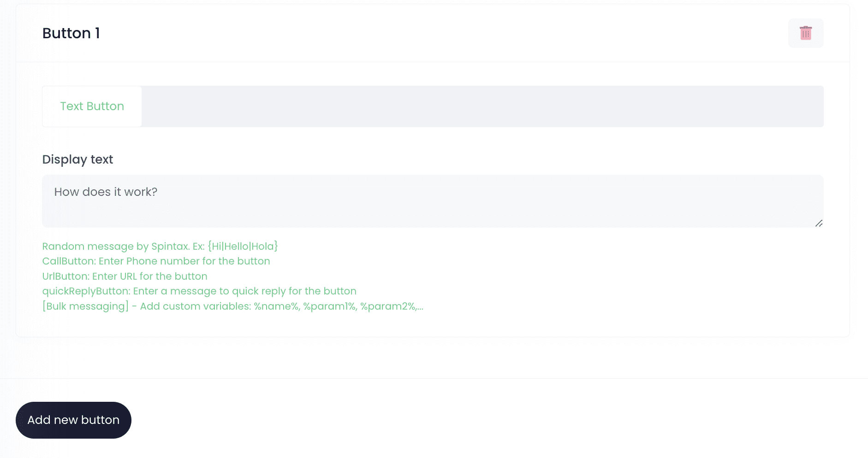Viewport: 868px width, 458px height.
Task: Click the %param1% variable text
Action: point(329,306)
